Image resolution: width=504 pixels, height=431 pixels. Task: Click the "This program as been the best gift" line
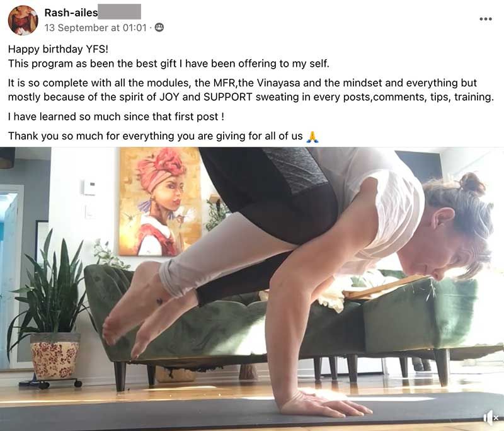pyautogui.click(x=169, y=64)
